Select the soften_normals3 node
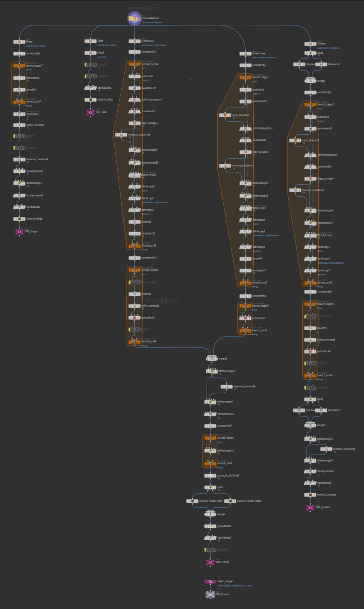This screenshot has width=364, height=609. point(310,340)
